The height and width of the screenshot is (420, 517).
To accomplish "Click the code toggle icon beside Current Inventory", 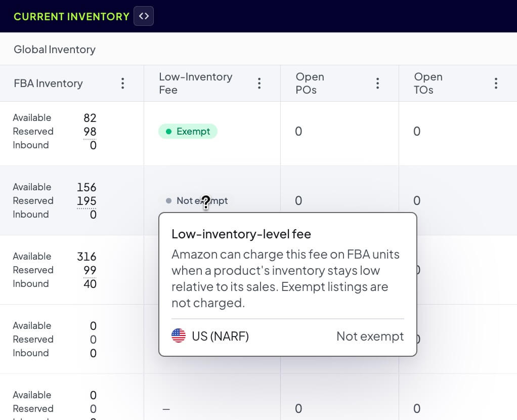I will [x=144, y=16].
